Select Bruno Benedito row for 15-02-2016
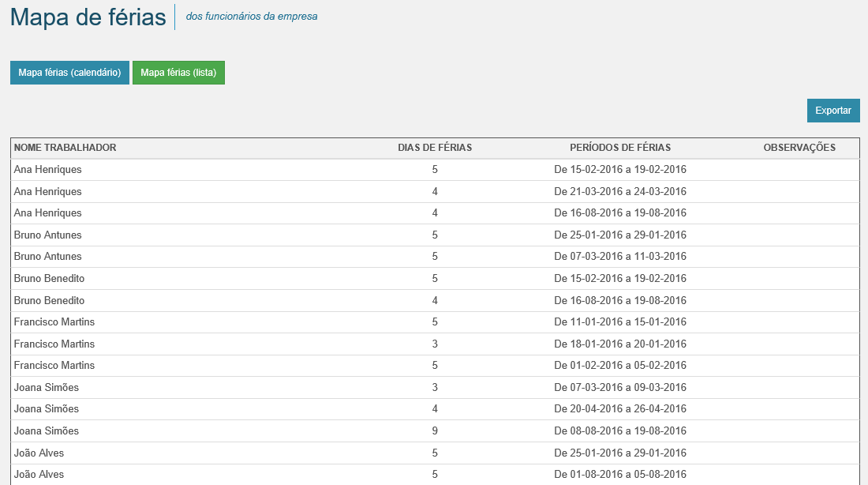Image resolution: width=868 pixels, height=485 pixels. pos(50,279)
